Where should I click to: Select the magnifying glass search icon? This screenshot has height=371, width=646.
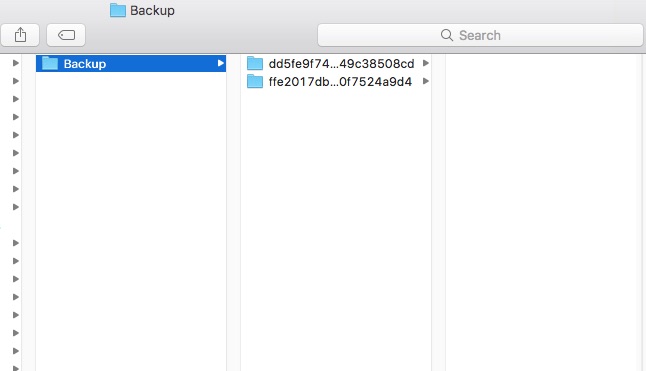[x=447, y=35]
